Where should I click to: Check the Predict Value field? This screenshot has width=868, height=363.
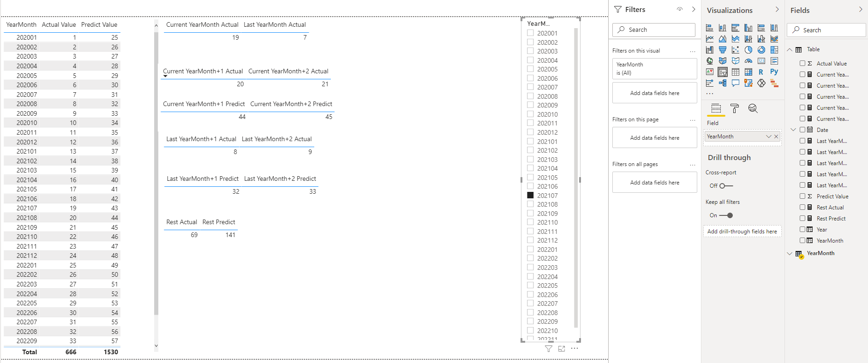click(x=802, y=196)
